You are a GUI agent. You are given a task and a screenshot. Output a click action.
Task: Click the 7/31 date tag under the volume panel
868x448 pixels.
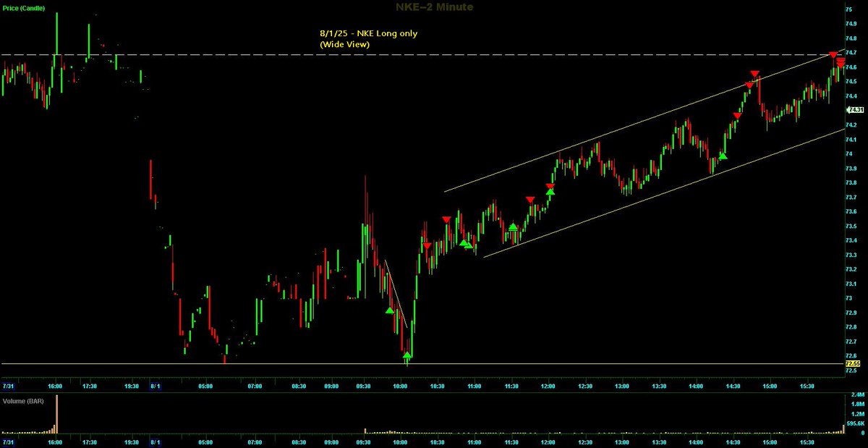click(9, 441)
